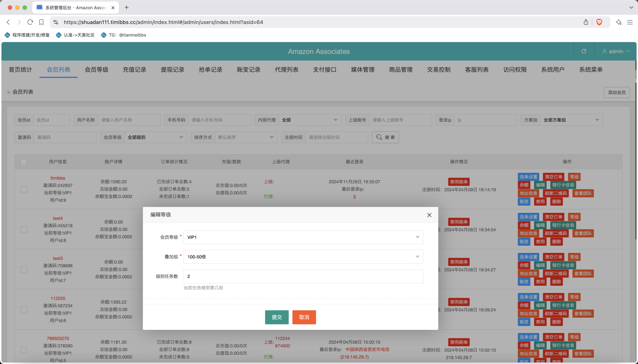Click the 添加会员 button
The height and width of the screenshot is (364, 638).
pyautogui.click(x=617, y=92)
